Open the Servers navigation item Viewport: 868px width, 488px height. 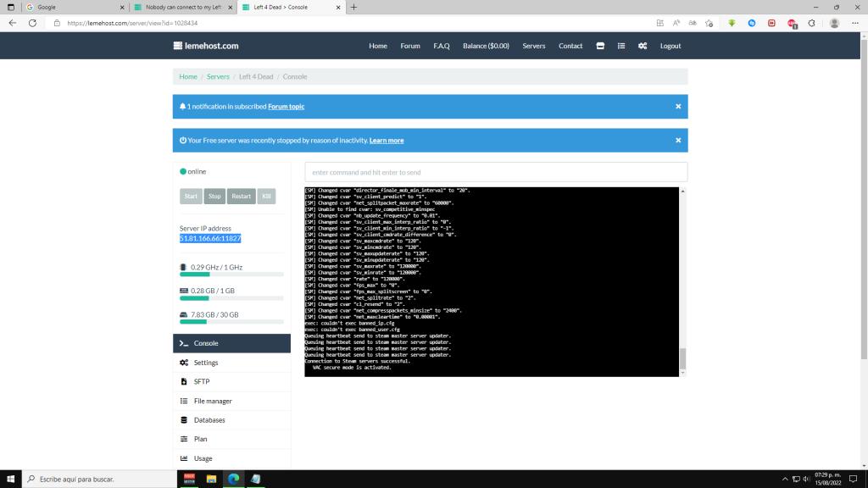(x=534, y=46)
